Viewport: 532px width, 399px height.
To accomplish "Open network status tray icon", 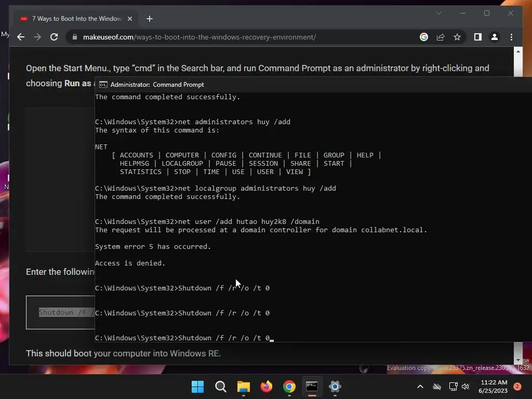I will point(453,387).
